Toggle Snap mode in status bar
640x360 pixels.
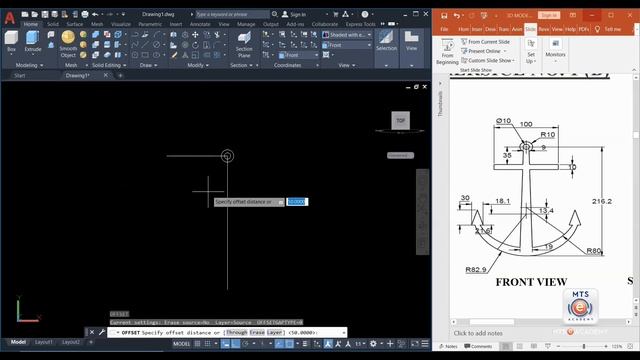pyautogui.click(x=208, y=344)
